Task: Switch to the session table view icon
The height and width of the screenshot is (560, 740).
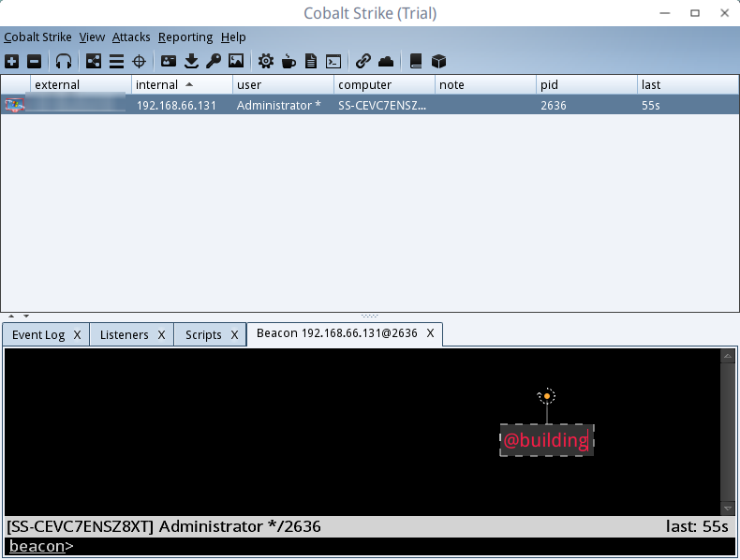Action: (116, 61)
